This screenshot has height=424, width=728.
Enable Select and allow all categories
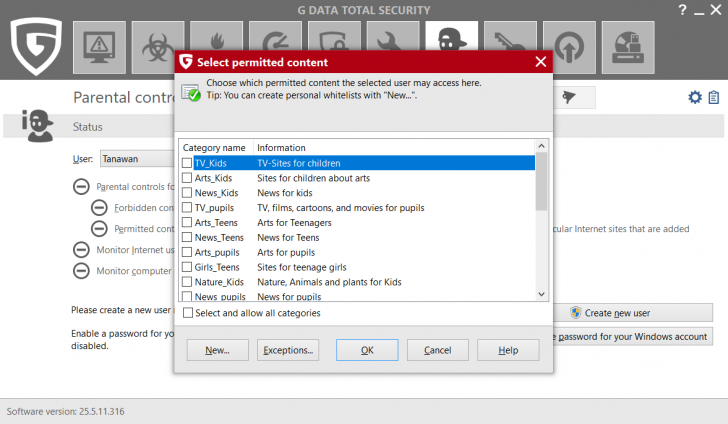(188, 313)
